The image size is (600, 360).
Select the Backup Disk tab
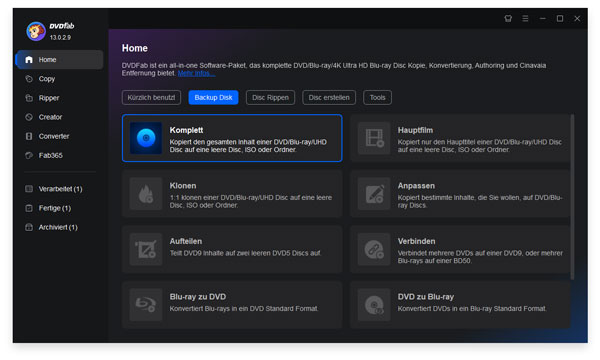point(213,98)
